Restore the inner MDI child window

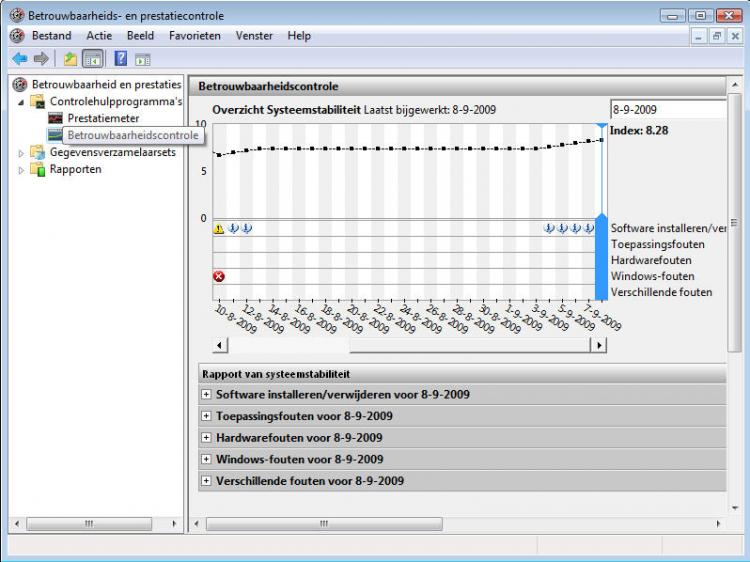point(717,36)
